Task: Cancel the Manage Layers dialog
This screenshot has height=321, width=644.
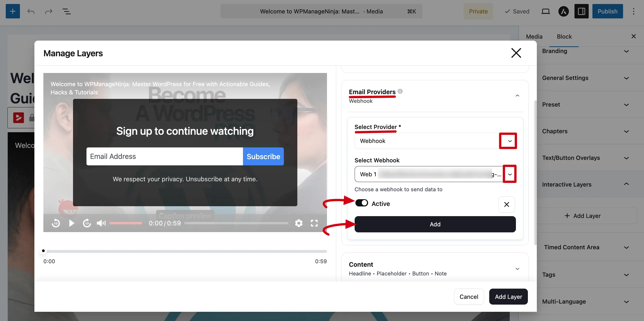Action: [x=469, y=297]
